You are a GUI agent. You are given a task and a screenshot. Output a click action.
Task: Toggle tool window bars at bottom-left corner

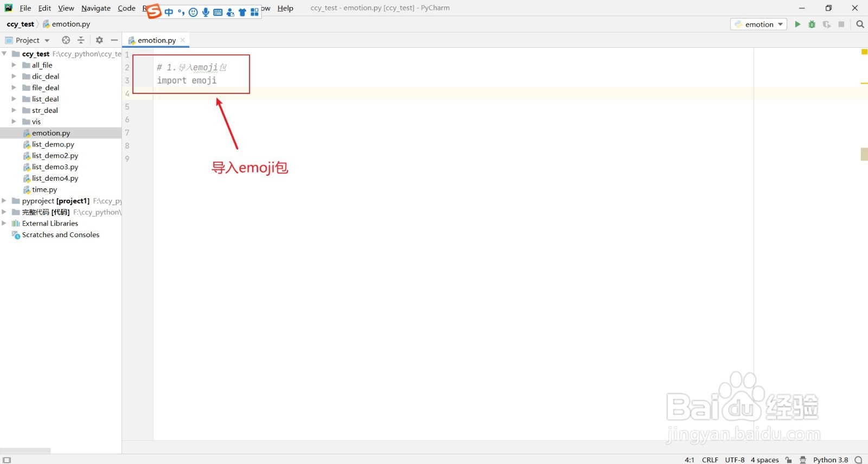point(7,460)
